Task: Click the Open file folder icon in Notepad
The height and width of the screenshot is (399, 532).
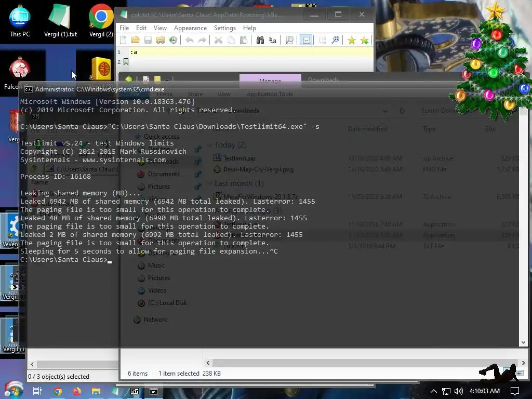Action: [x=136, y=41]
